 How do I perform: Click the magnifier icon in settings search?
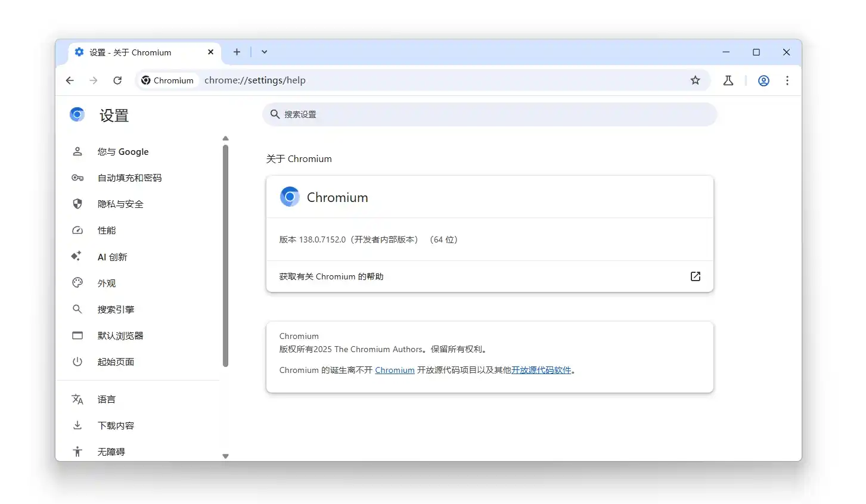click(275, 114)
